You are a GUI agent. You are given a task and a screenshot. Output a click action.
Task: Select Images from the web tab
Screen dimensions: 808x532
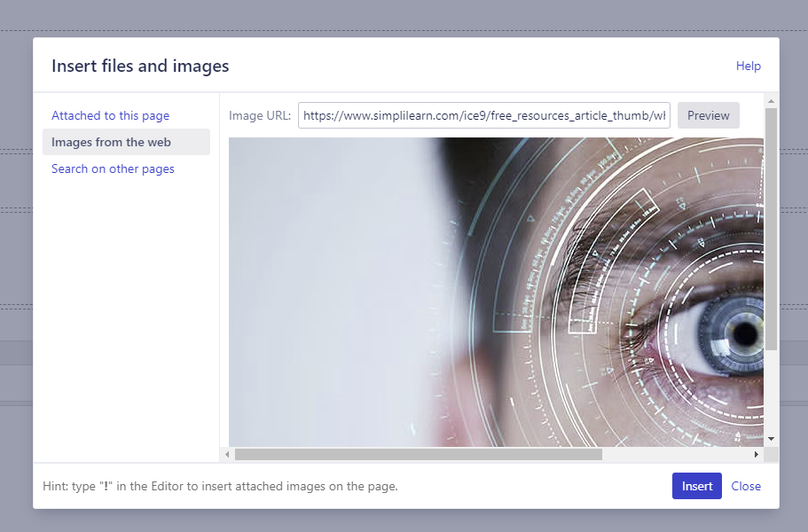click(126, 142)
